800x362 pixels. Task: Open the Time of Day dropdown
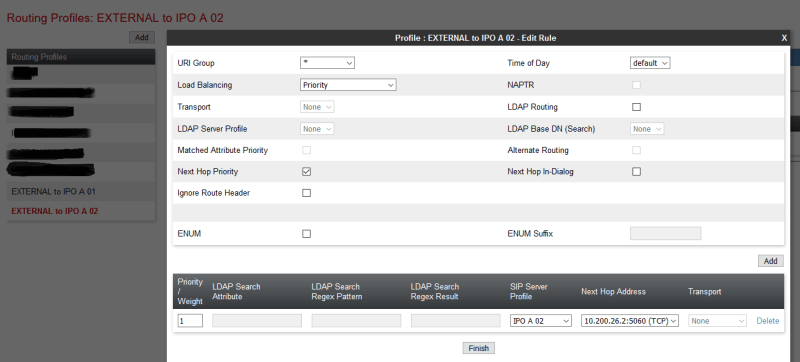click(x=650, y=63)
